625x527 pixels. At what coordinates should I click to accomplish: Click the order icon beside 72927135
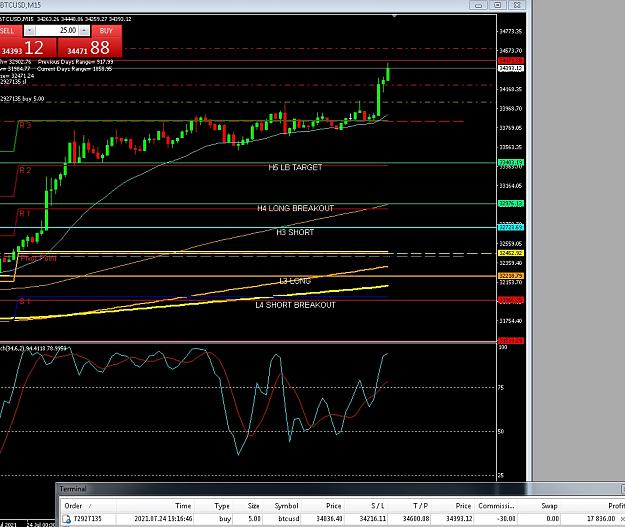click(x=67, y=519)
